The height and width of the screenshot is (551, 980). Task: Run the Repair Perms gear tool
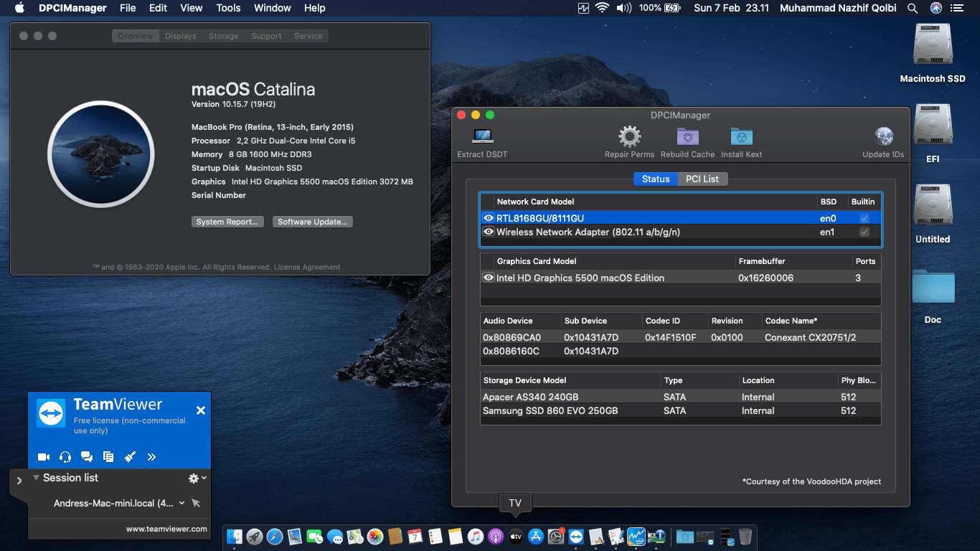(x=630, y=136)
